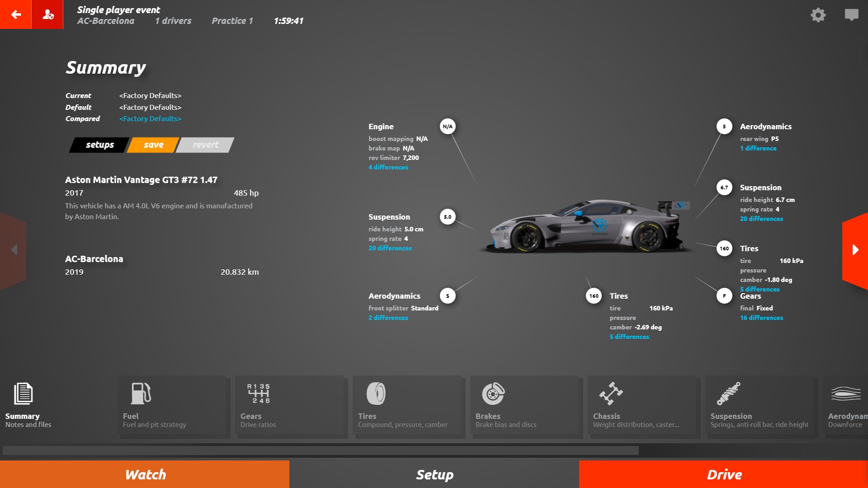Go to previous page with left arrow
The width and height of the screenshot is (868, 488).
pos(13,250)
